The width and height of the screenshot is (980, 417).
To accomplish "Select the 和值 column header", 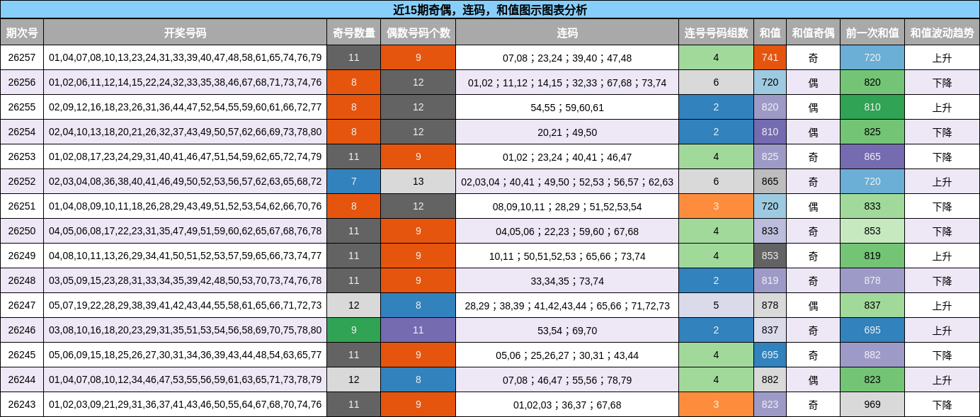I will [770, 33].
